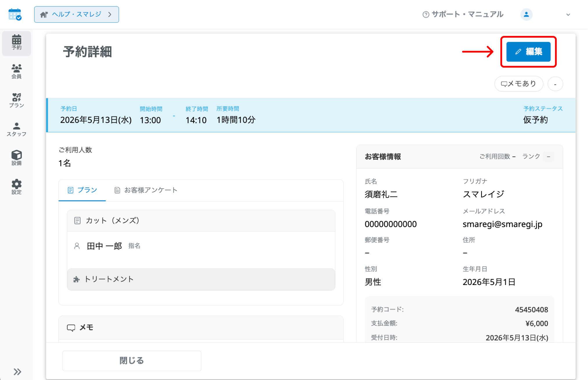Click the 指名 nomination label
588x380 pixels.
134,246
